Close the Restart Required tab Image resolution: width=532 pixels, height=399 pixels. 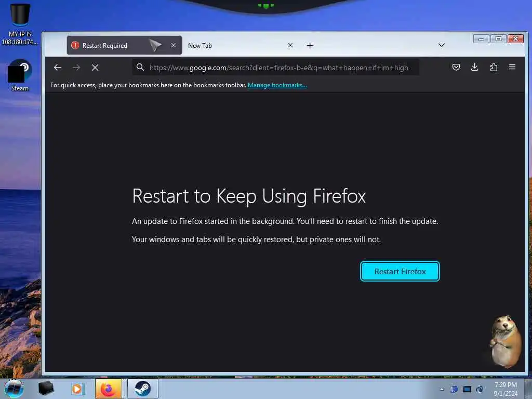pos(174,45)
